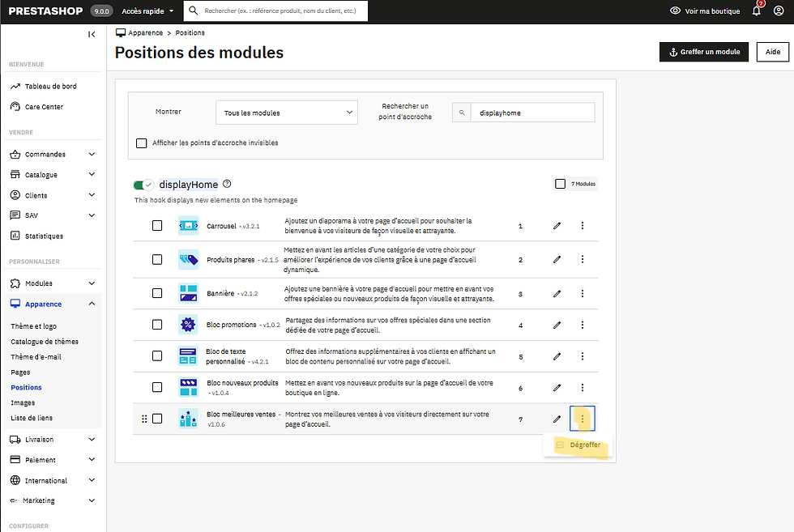Open the Produits phares three-dots menu
This screenshot has height=532, width=794.
pyautogui.click(x=583, y=260)
